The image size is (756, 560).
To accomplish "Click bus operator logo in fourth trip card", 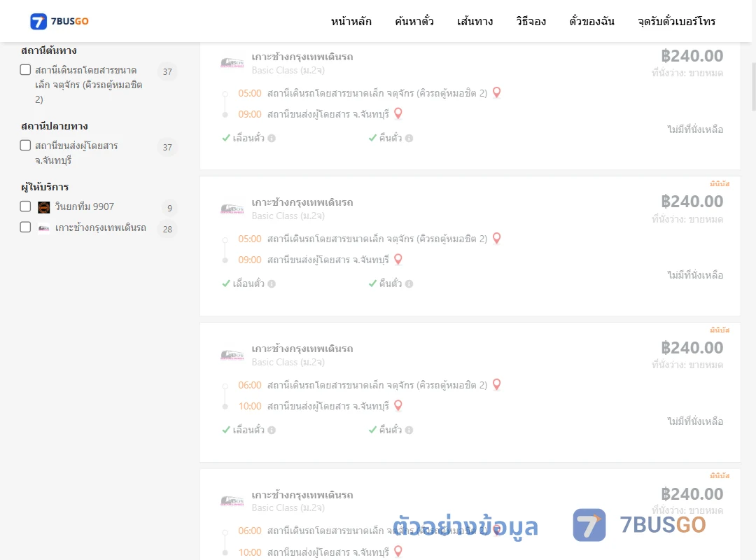I will (x=232, y=501).
